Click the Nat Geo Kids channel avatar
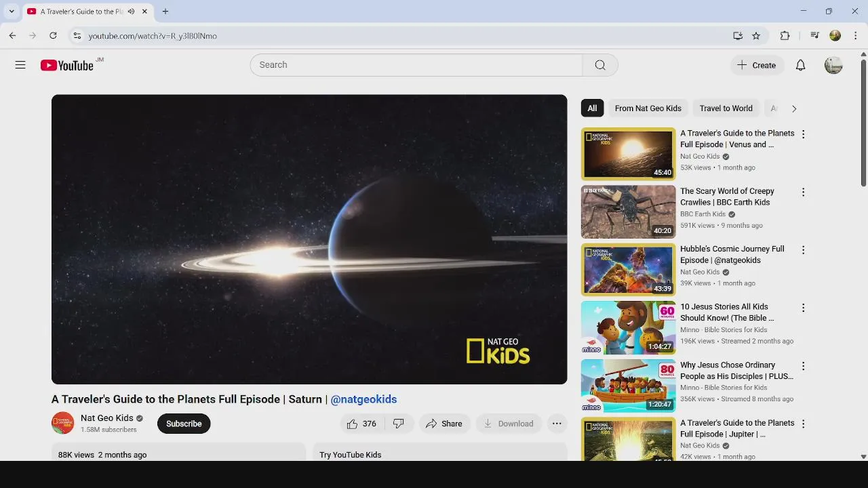 pos(63,423)
